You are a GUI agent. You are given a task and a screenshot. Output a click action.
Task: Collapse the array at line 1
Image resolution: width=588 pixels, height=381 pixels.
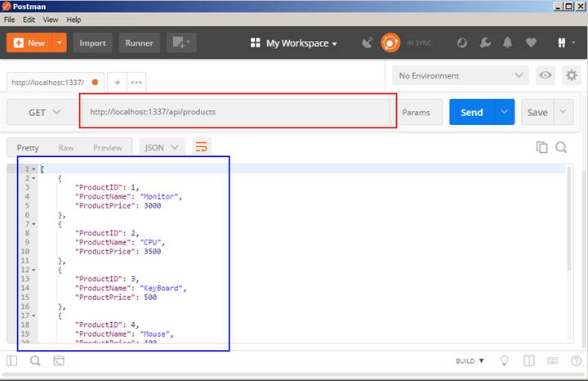(33, 169)
